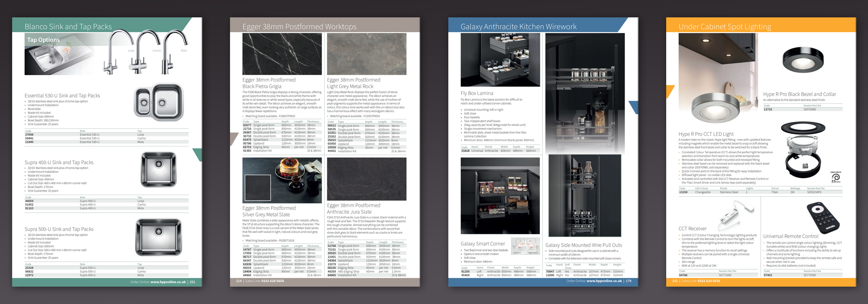Click product code 70847 for Wire Pull Outs

[x=550, y=271]
